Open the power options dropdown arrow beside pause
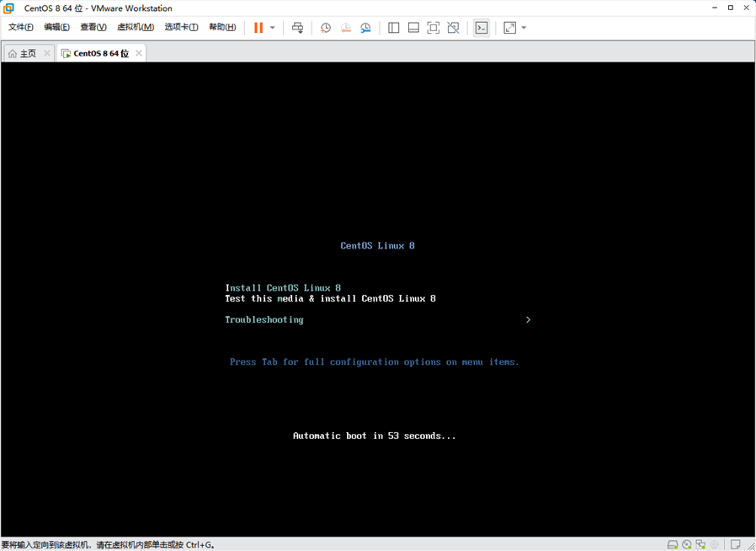Viewport: 756px width, 551px height. pyautogui.click(x=273, y=28)
